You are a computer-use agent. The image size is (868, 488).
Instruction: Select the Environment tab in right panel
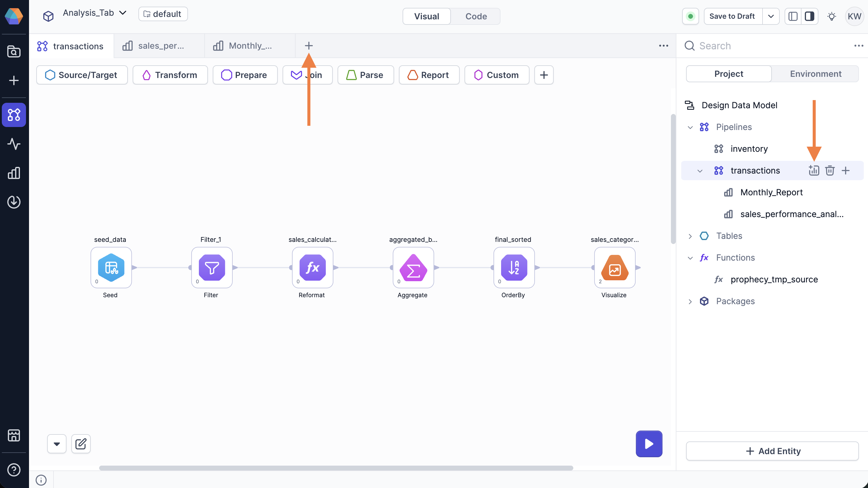tap(815, 73)
